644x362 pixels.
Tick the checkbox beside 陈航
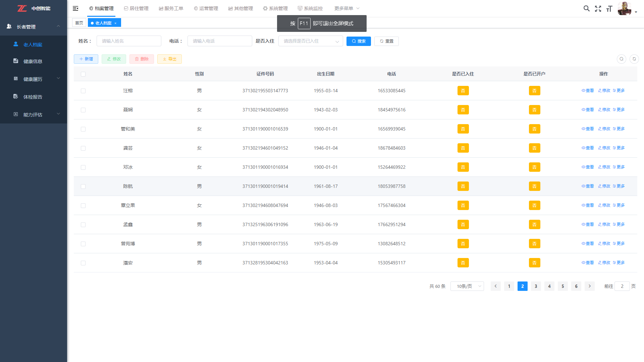pos(83,187)
